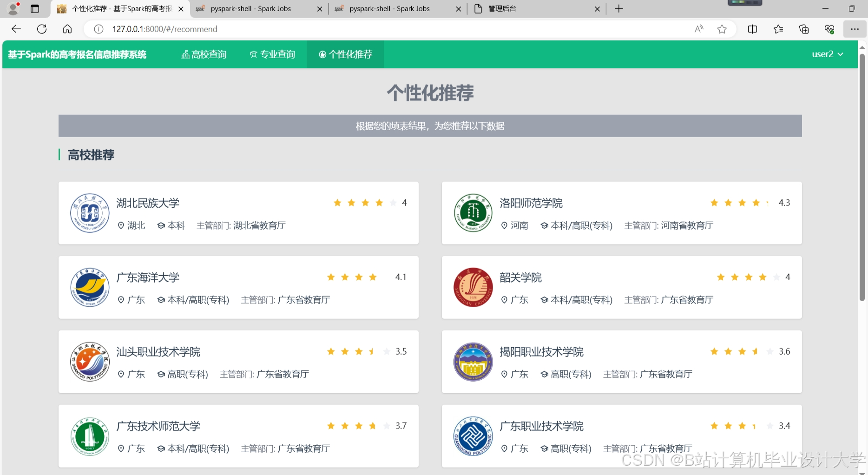
Task: Click third star in 汕头职业技术学院 rating
Action: [358, 351]
